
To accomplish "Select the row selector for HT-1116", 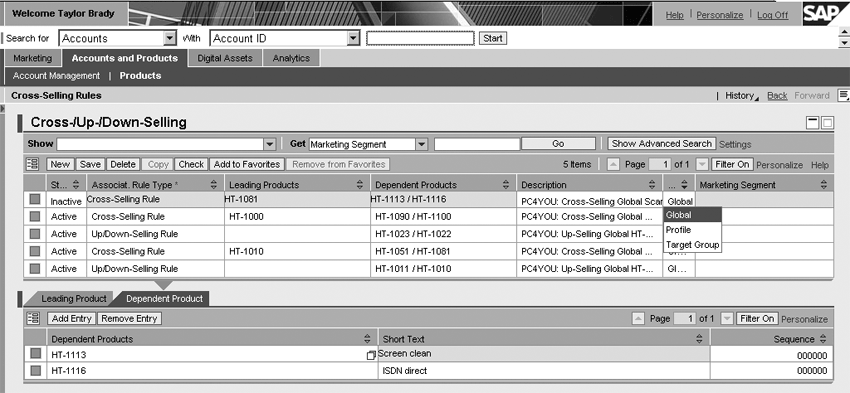I will pyautogui.click(x=35, y=371).
